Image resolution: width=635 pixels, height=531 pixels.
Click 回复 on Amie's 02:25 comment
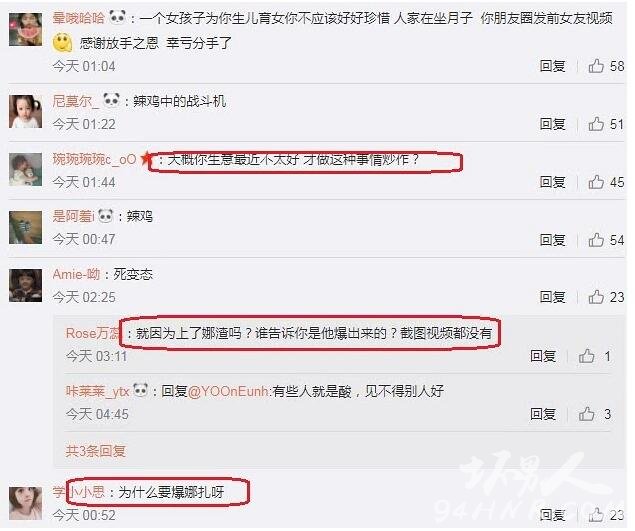tap(552, 297)
